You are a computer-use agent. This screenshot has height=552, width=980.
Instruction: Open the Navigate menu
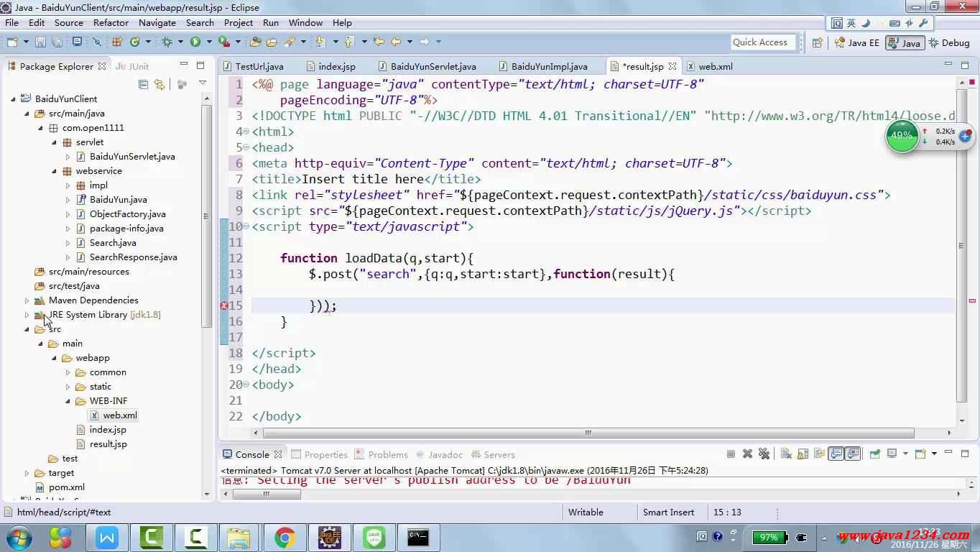click(157, 23)
